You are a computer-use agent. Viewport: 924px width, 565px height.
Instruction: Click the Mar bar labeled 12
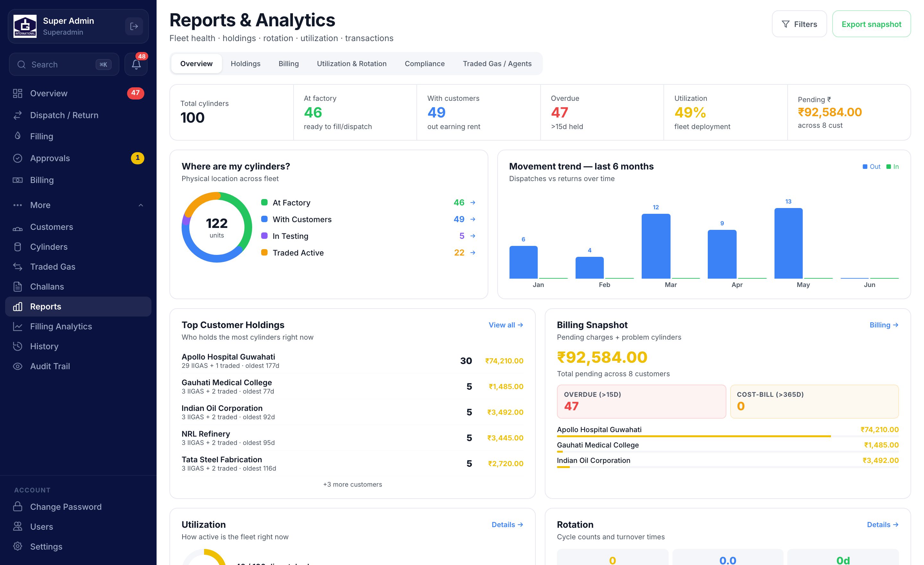point(656,246)
